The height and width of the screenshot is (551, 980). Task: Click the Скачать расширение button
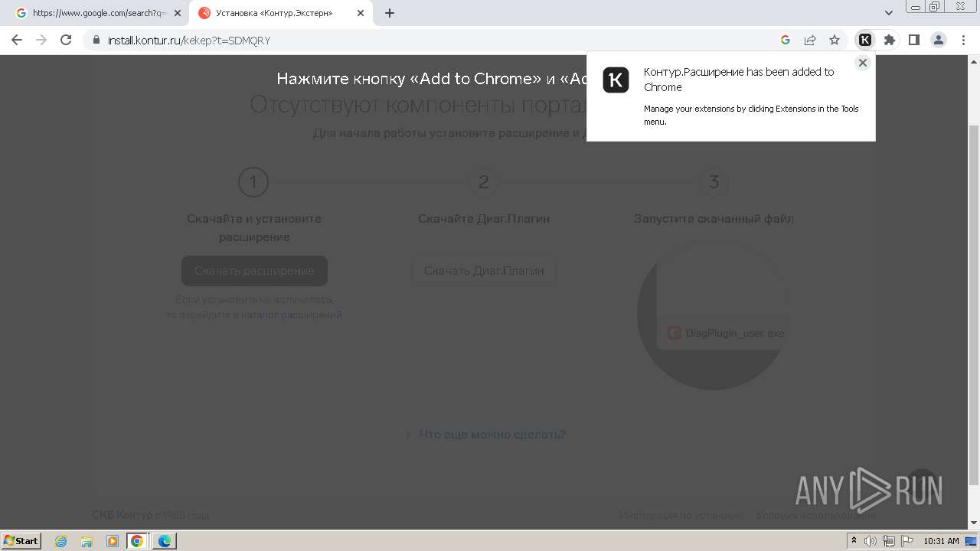[x=254, y=271]
